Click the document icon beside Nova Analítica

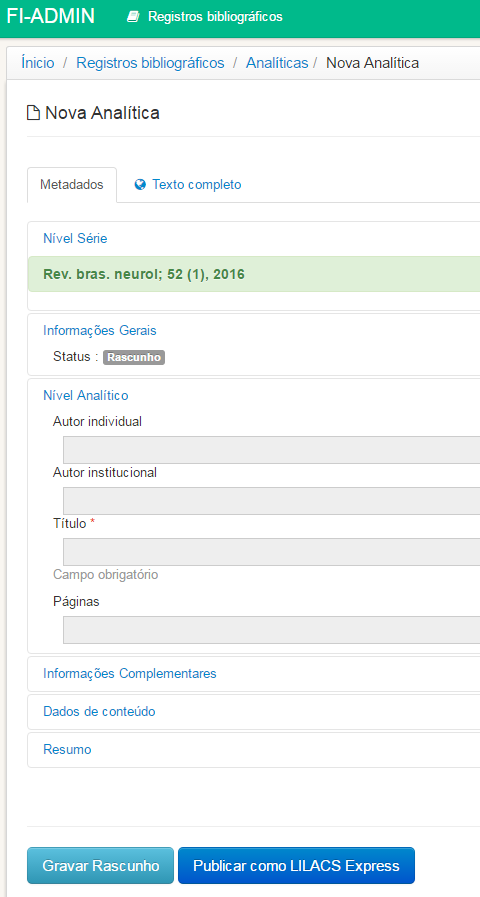tap(34, 113)
